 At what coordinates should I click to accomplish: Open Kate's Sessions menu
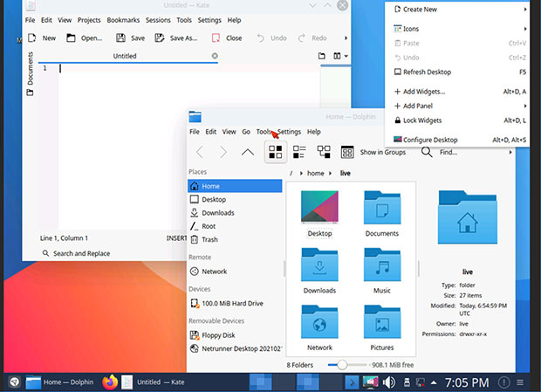pos(158,20)
